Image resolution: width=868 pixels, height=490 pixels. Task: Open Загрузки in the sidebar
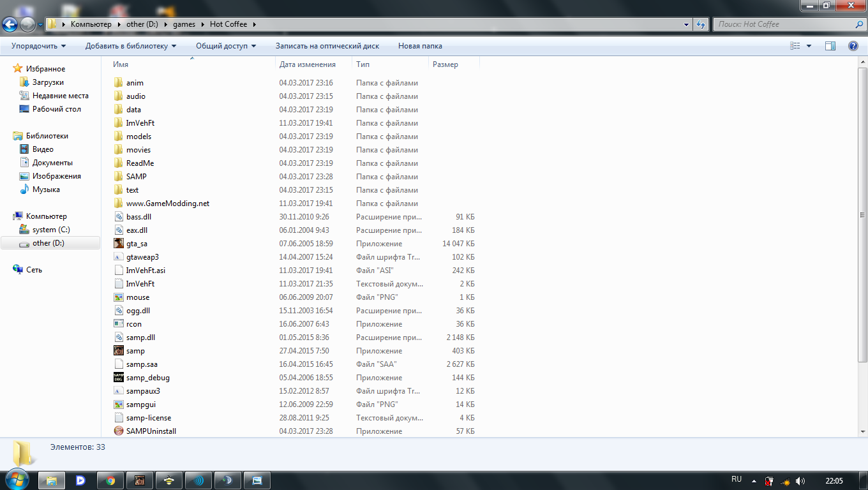point(48,82)
